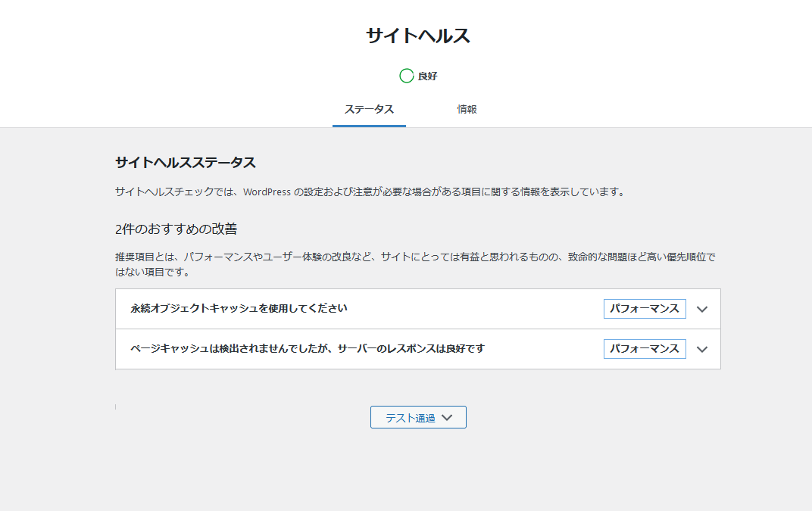Click the パフォーマンス badge on 永続オブジェクトキャッシュ row
812x511 pixels.
(x=645, y=309)
